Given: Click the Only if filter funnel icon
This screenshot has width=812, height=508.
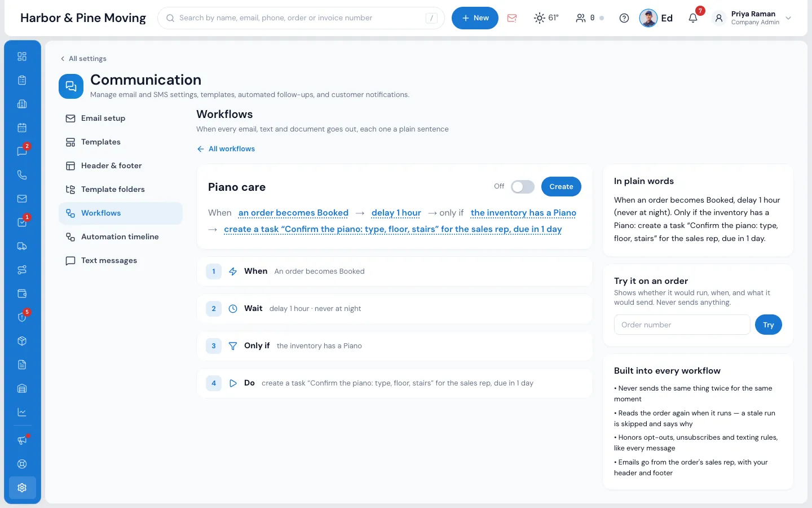Looking at the screenshot, I should point(233,346).
